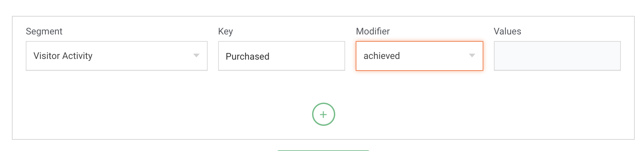Click on the word Purchased
Image resolution: width=644 pixels, height=151 pixels.
[x=247, y=57]
